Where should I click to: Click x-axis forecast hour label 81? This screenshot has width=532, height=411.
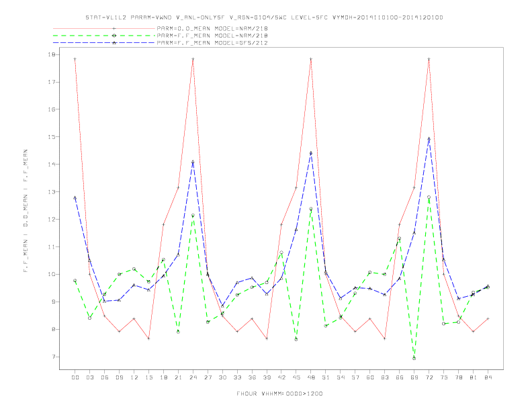point(473,377)
